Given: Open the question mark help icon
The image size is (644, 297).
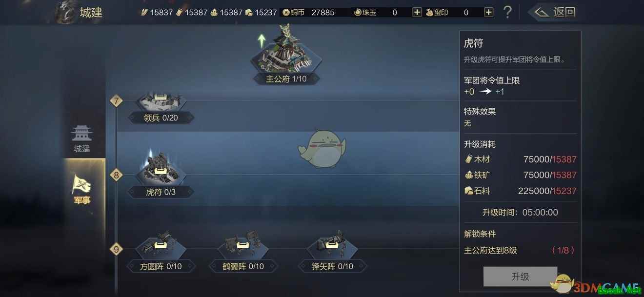Looking at the screenshot, I should point(507,12).
